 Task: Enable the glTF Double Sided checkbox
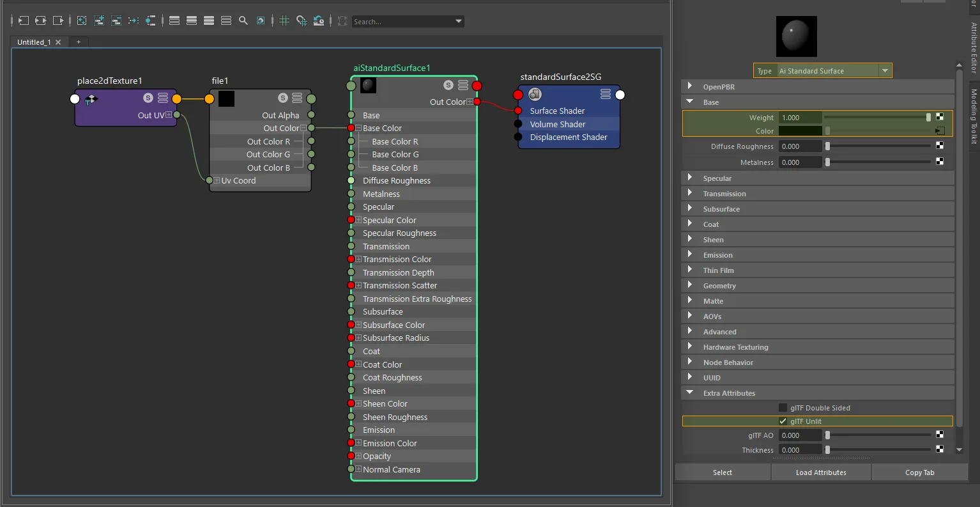pos(783,407)
